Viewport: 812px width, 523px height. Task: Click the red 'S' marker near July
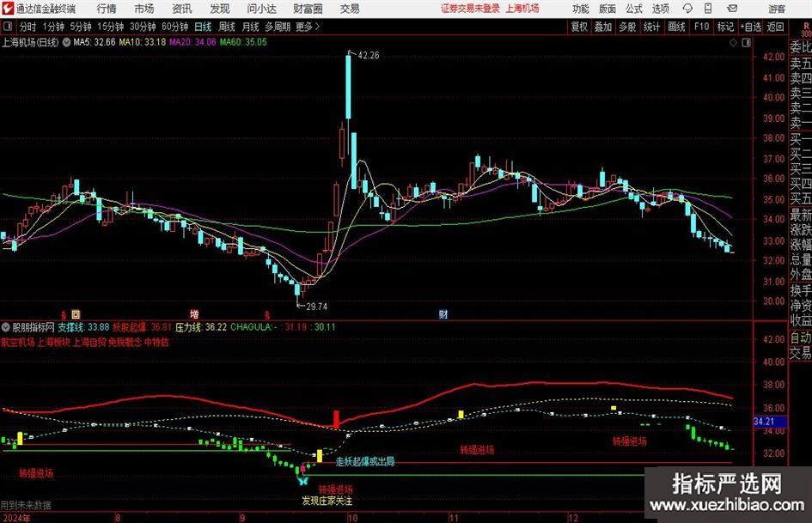point(64,315)
